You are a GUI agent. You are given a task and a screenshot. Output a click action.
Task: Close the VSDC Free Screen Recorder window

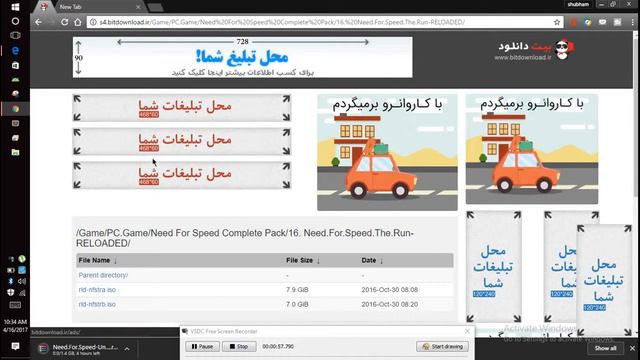pyautogui.click(x=467, y=331)
